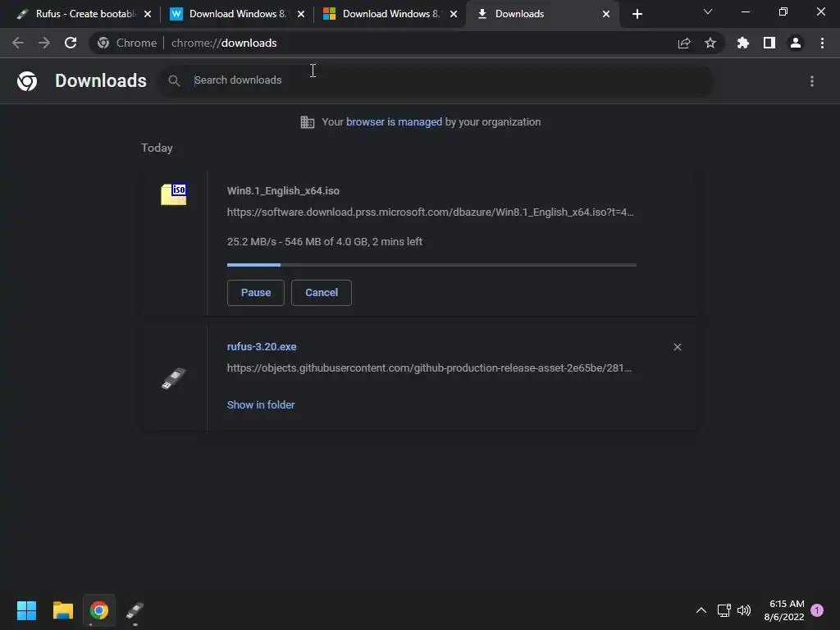Click Show in folder for rufus-3.20.exe
840x630 pixels.
[260, 405]
